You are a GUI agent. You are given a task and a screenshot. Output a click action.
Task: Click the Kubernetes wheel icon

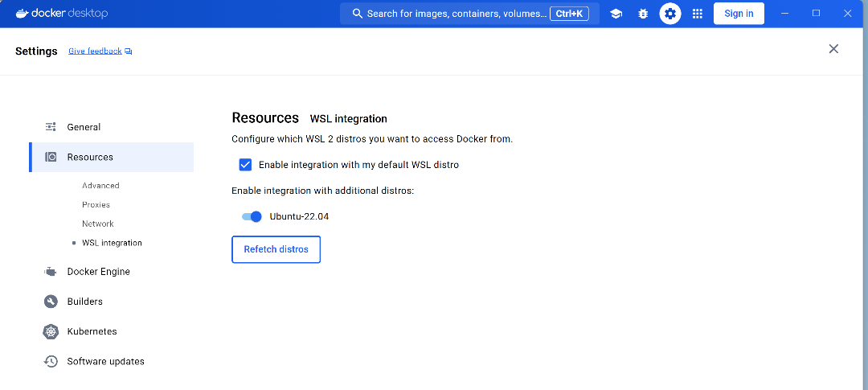[51, 332]
